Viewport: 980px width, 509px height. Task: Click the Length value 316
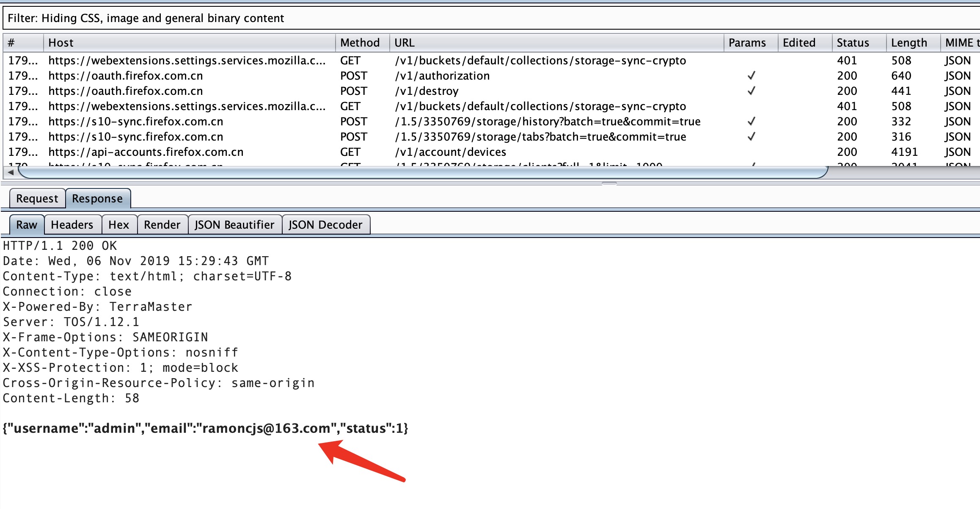(901, 137)
